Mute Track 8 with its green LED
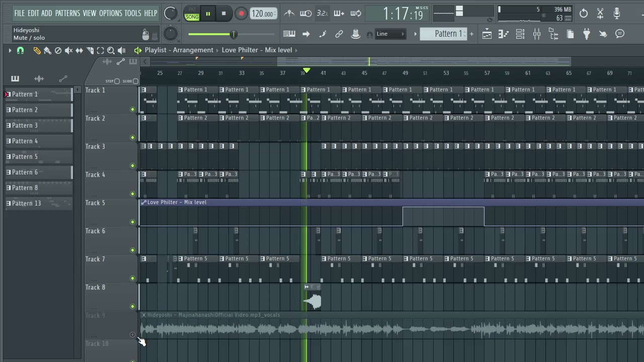 pyautogui.click(x=133, y=306)
